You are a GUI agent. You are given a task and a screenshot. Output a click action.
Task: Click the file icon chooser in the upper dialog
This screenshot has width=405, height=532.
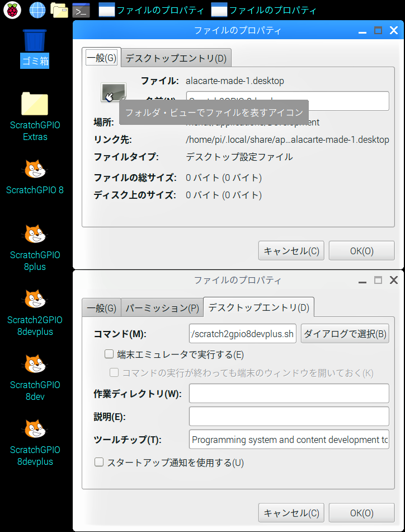coord(114,92)
